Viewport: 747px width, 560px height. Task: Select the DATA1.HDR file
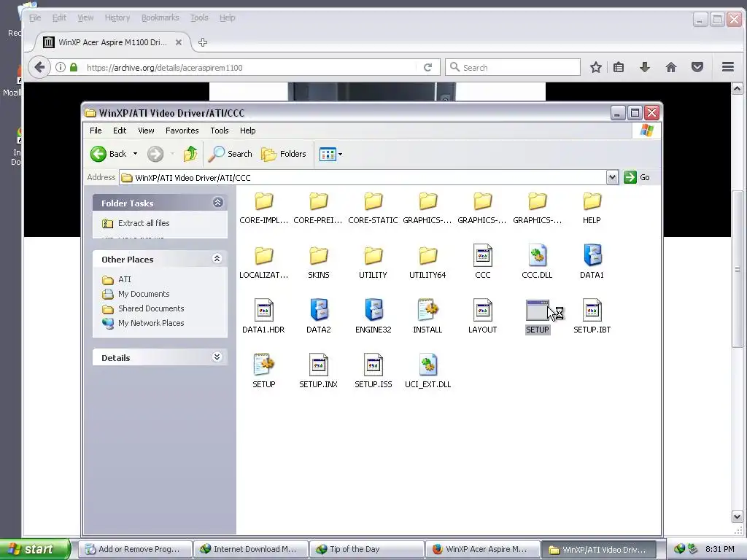(263, 316)
